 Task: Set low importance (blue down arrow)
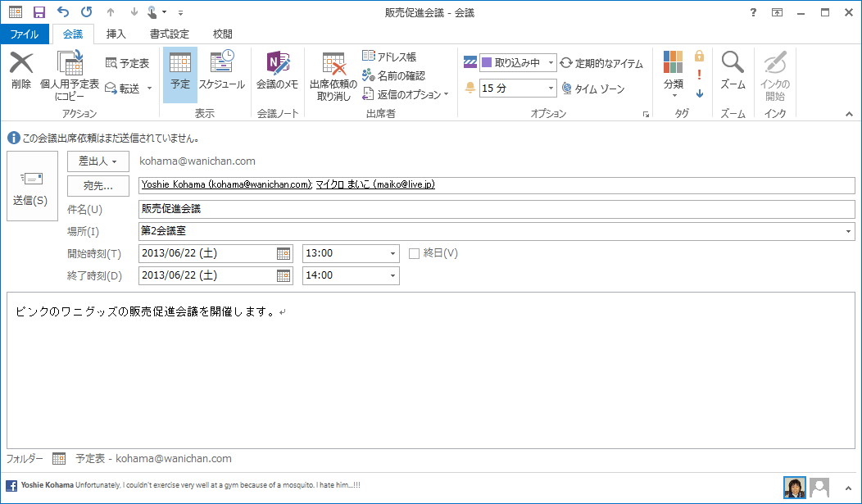pos(699,93)
